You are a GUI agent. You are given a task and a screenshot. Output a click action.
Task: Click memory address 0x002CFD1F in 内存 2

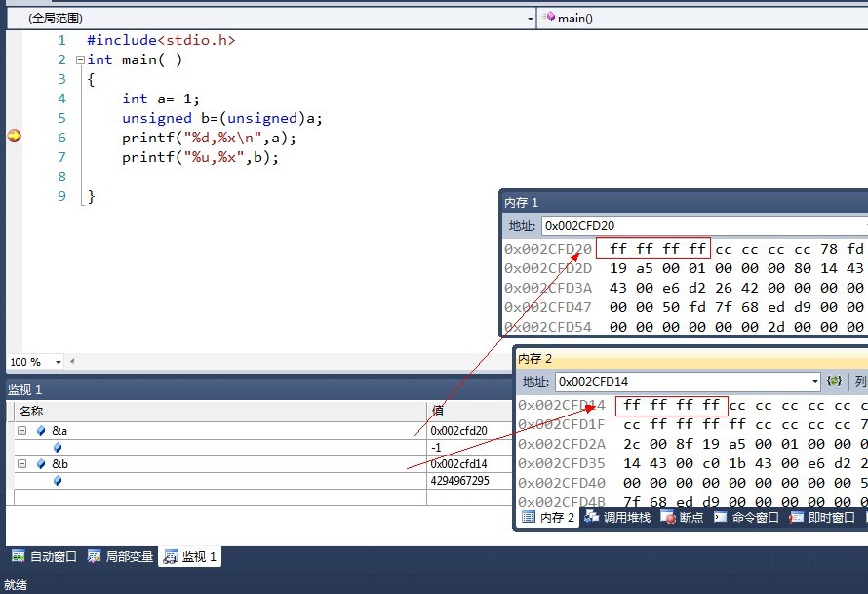(562, 424)
